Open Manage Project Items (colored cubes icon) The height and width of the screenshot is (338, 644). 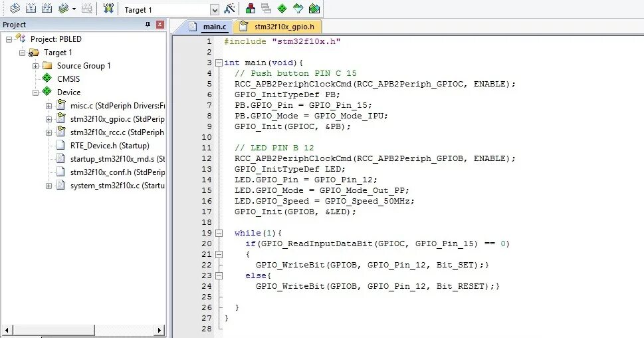coord(250,8)
